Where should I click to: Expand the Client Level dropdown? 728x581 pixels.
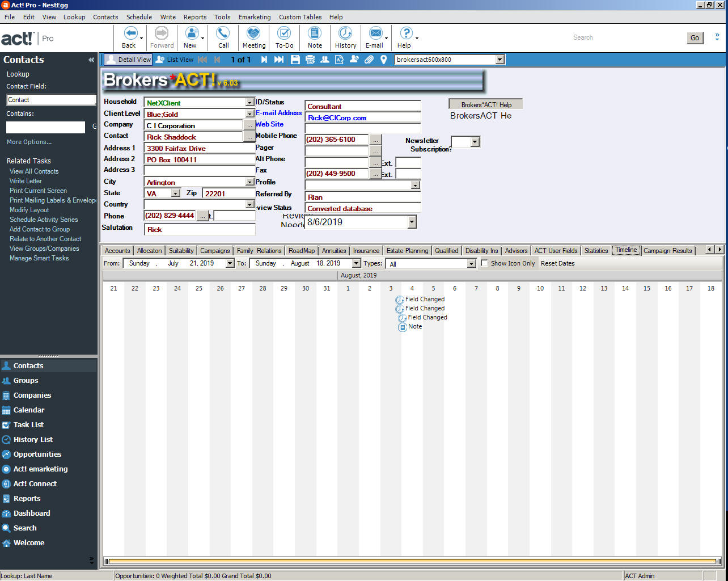coord(249,114)
